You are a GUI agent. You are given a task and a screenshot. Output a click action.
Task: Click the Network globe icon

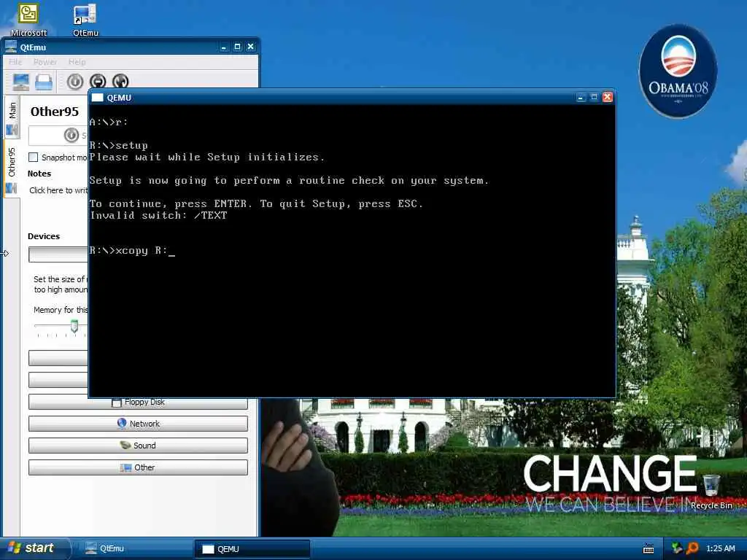click(x=122, y=423)
